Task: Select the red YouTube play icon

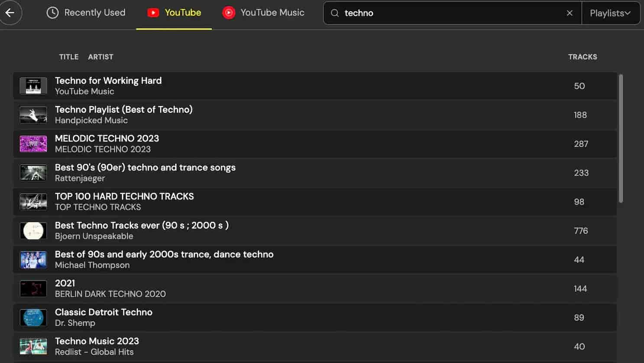Action: point(153,13)
